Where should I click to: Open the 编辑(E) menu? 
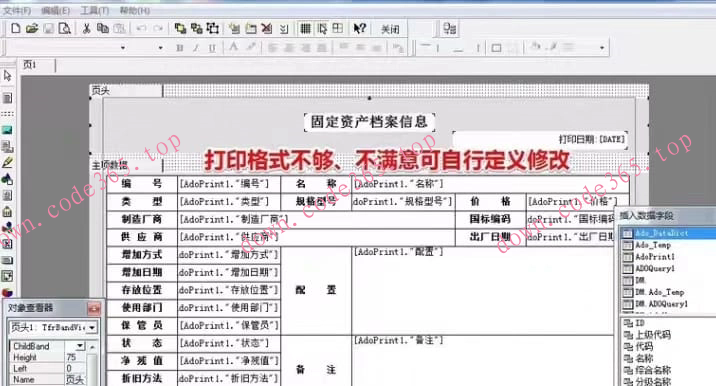click(55, 10)
